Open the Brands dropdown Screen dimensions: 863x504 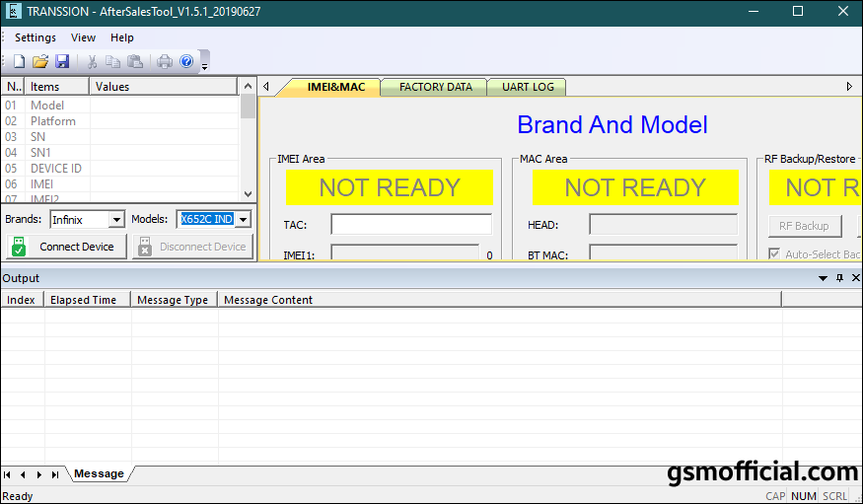(116, 219)
